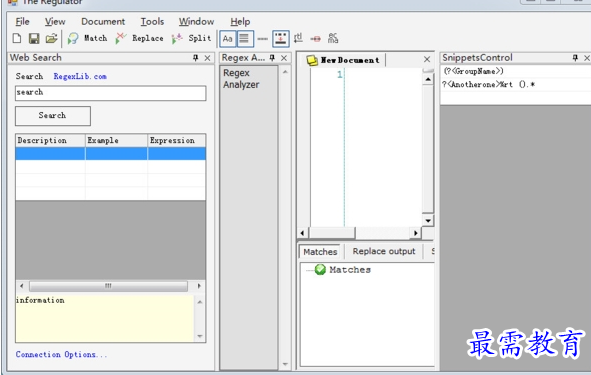Viewport: 591px width, 375px height.
Task: Sort by the Description column header
Action: (50, 140)
